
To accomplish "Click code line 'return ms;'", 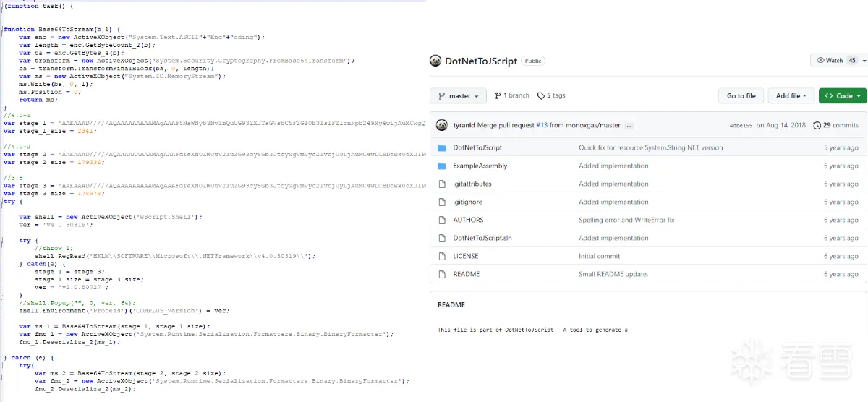I will click(x=37, y=100).
